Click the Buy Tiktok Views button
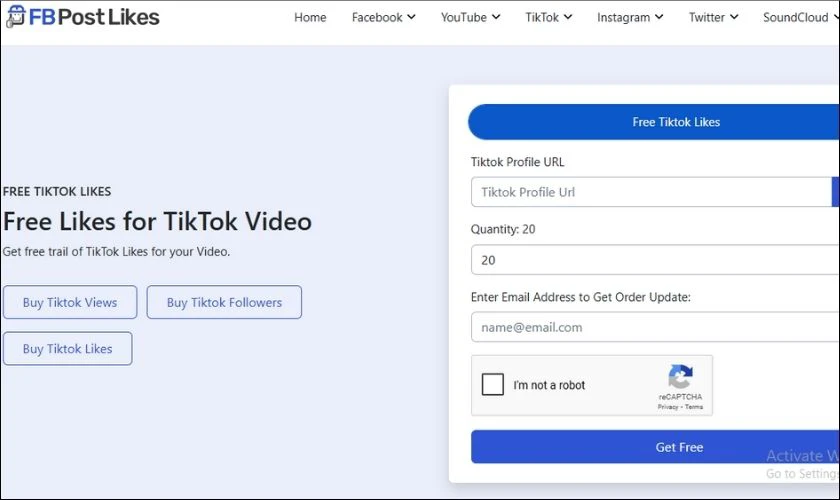 tap(70, 302)
